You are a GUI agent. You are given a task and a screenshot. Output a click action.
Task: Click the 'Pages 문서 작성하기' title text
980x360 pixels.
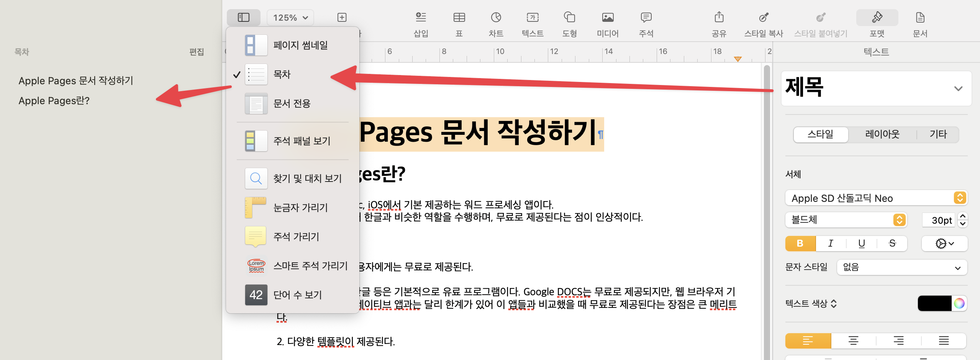478,133
